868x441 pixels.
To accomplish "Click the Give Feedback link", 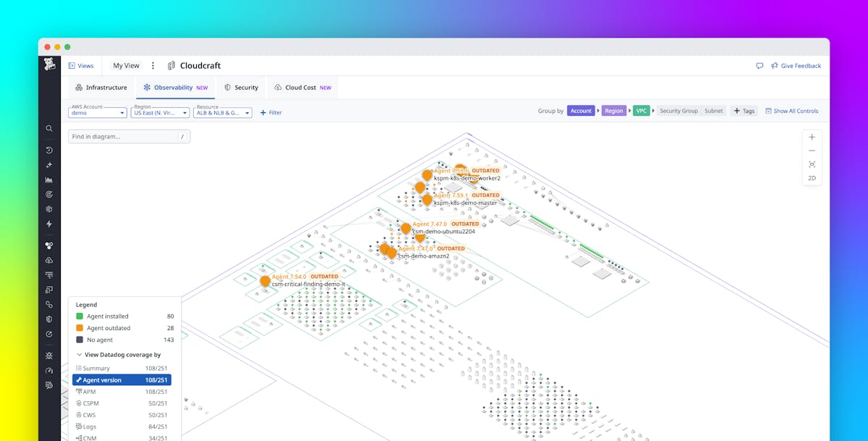I will pos(796,65).
